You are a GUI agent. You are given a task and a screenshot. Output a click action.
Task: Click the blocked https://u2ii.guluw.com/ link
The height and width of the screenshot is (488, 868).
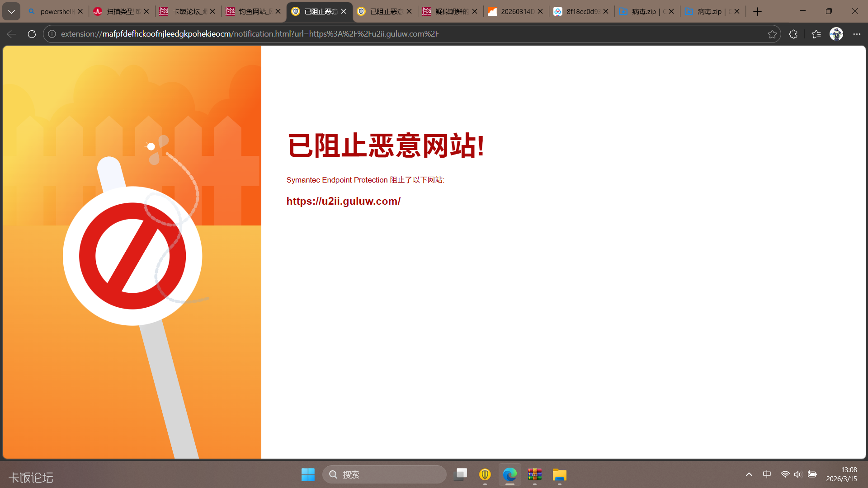[343, 201]
